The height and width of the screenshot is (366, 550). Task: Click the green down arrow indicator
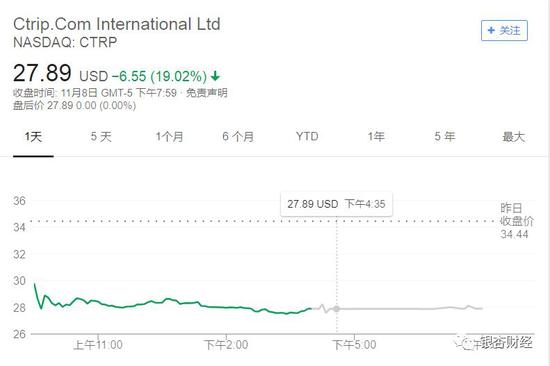click(x=215, y=76)
